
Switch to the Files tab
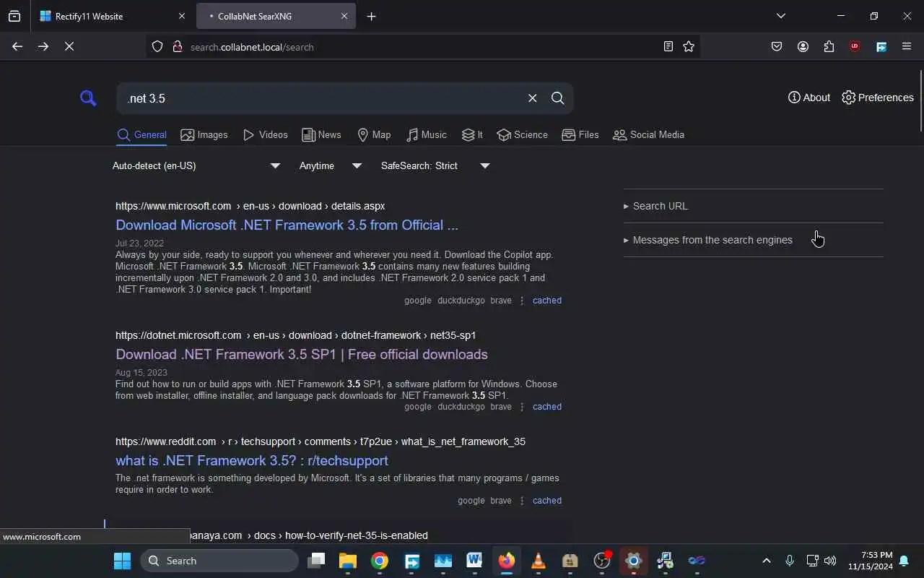point(580,135)
